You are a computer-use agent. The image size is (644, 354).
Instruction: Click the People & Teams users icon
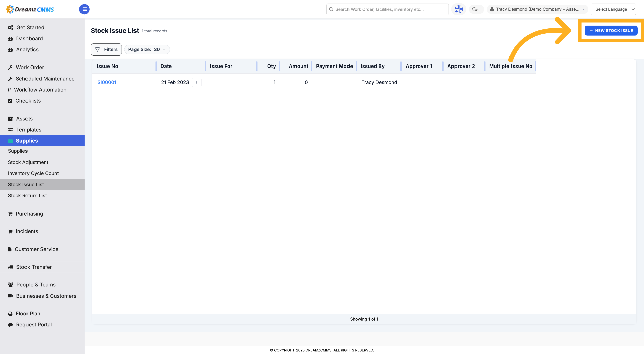pyautogui.click(x=10, y=285)
